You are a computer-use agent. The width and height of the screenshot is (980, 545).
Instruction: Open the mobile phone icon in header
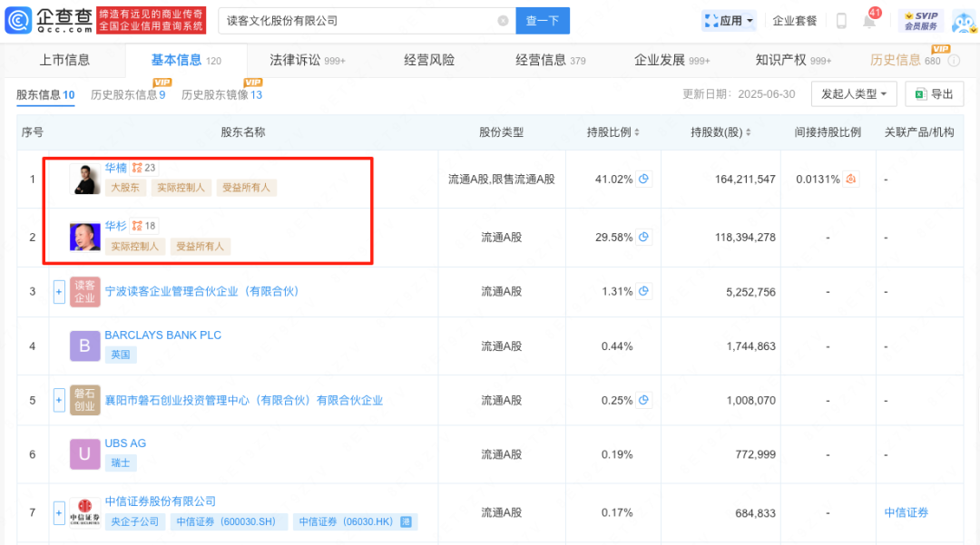click(841, 21)
